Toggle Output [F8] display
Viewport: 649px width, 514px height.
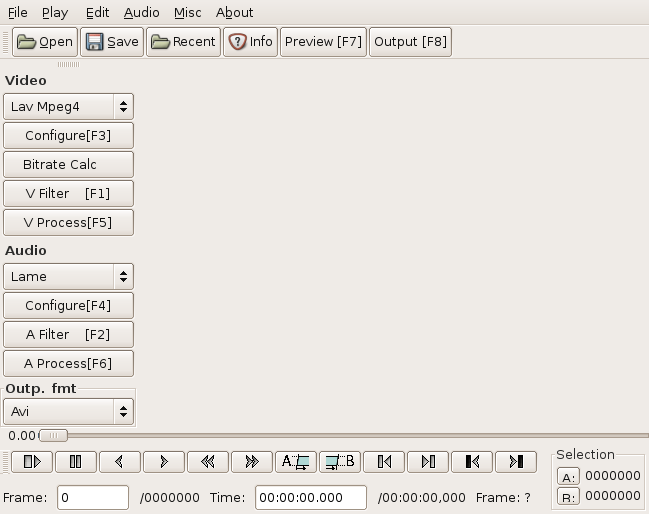[410, 42]
